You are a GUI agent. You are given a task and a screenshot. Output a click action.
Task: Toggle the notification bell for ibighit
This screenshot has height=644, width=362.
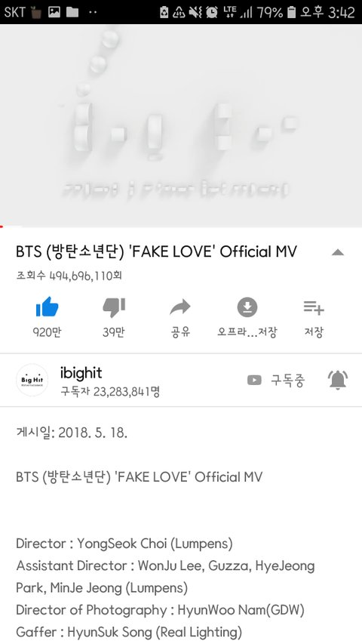click(338, 380)
